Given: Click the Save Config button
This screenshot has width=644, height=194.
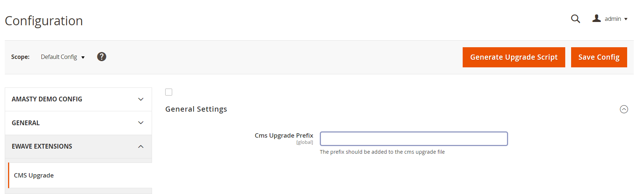Looking at the screenshot, I should (599, 57).
